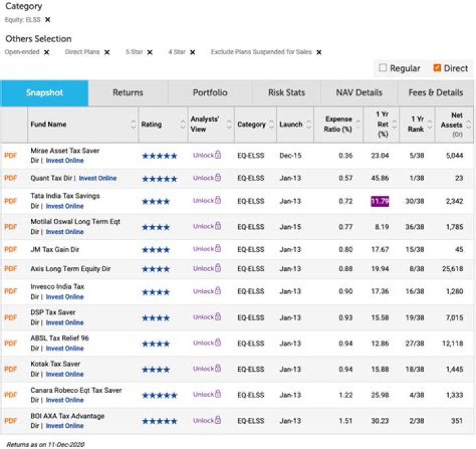
Task: Open PDF icon for Quant Tax Dir
Action: click(11, 178)
